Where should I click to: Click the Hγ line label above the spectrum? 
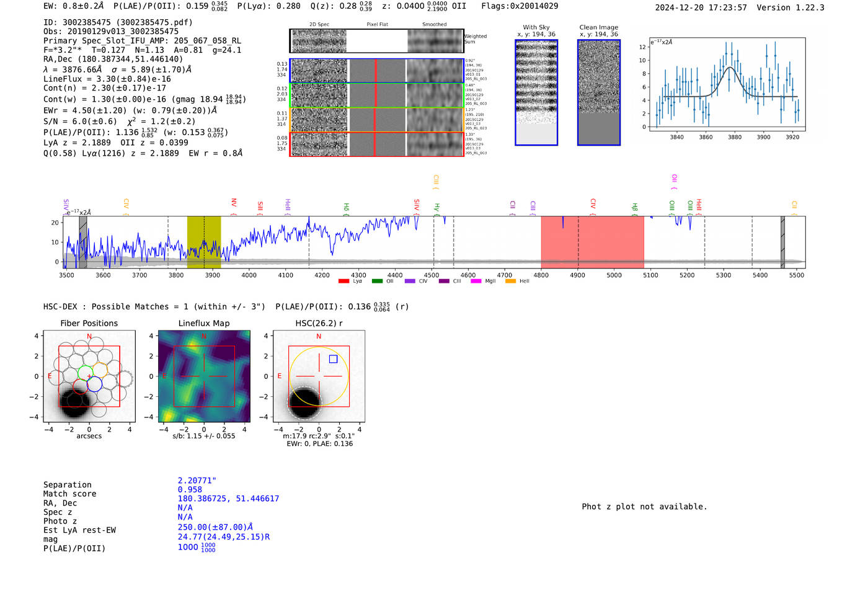[436, 209]
